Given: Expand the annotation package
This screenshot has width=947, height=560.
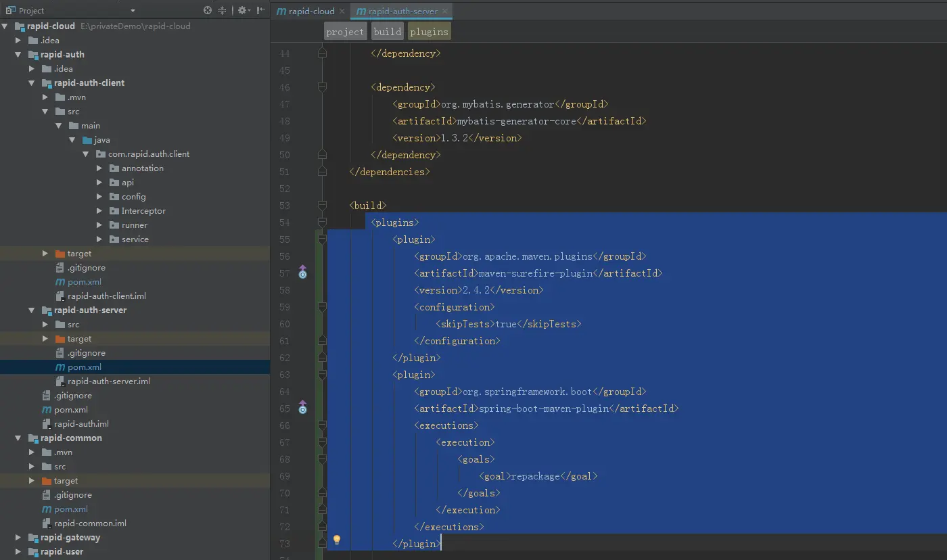Looking at the screenshot, I should [x=99, y=168].
